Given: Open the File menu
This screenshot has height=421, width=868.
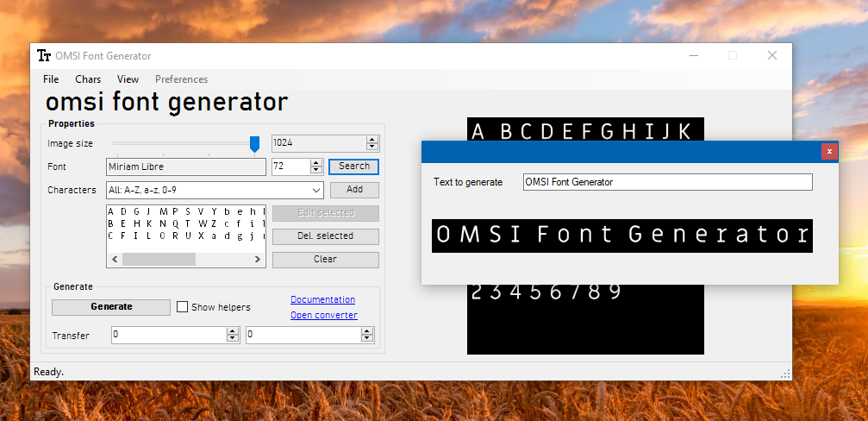Looking at the screenshot, I should (x=51, y=79).
